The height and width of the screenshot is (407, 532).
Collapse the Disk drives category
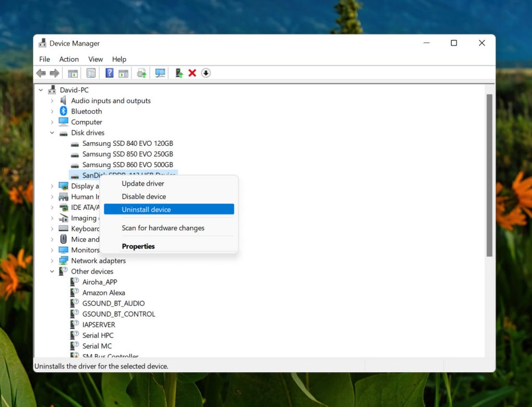[x=51, y=132]
